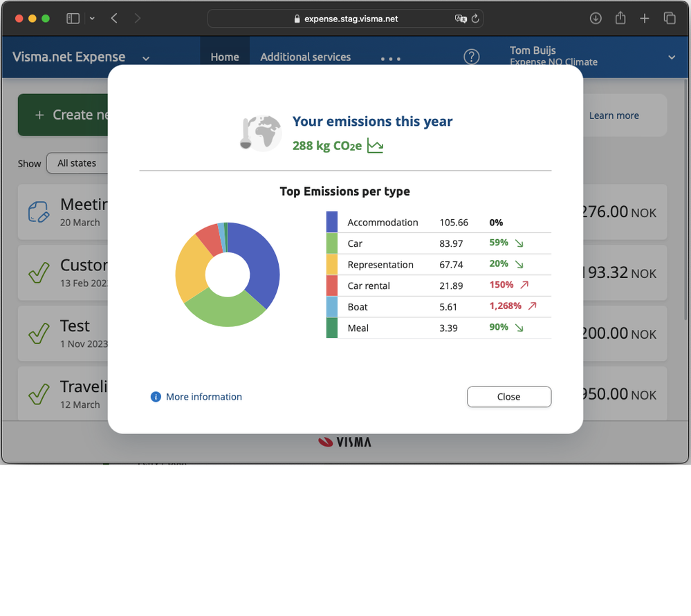691x616 pixels.
Task: Click the Meeting draft expense edit icon
Action: click(38, 212)
